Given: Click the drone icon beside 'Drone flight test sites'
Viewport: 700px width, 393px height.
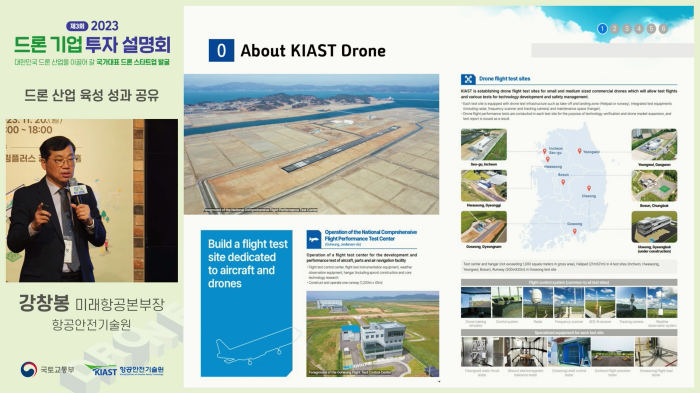Looking at the screenshot, I should point(468,79).
